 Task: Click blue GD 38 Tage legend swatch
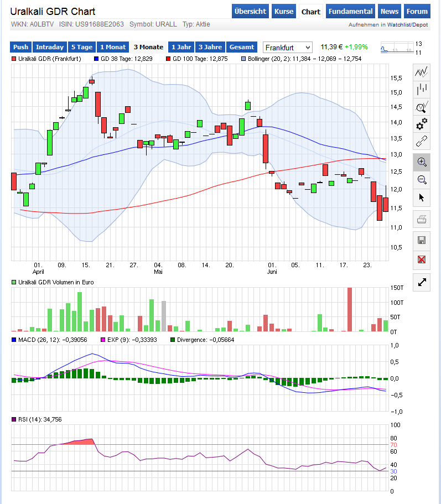pyautogui.click(x=96, y=59)
